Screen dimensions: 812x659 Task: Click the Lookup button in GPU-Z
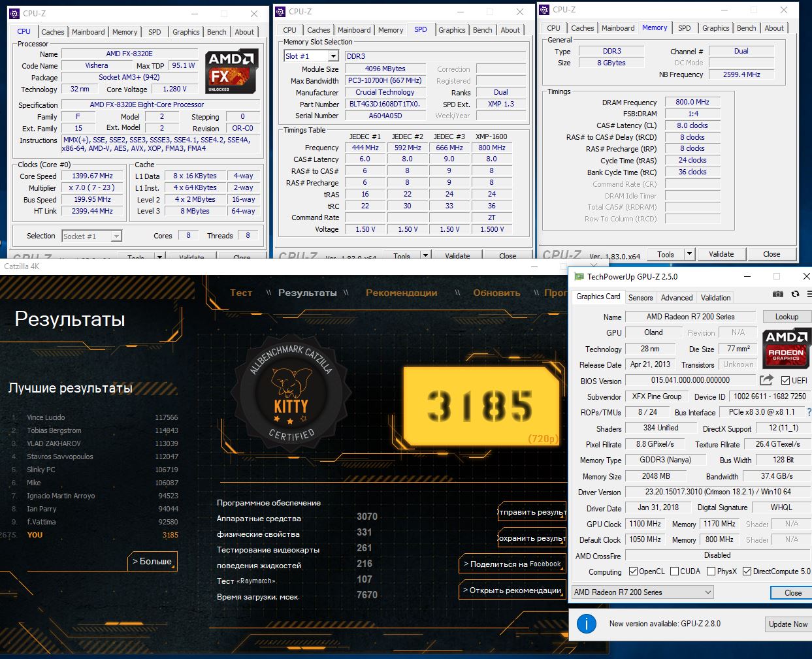(x=787, y=317)
